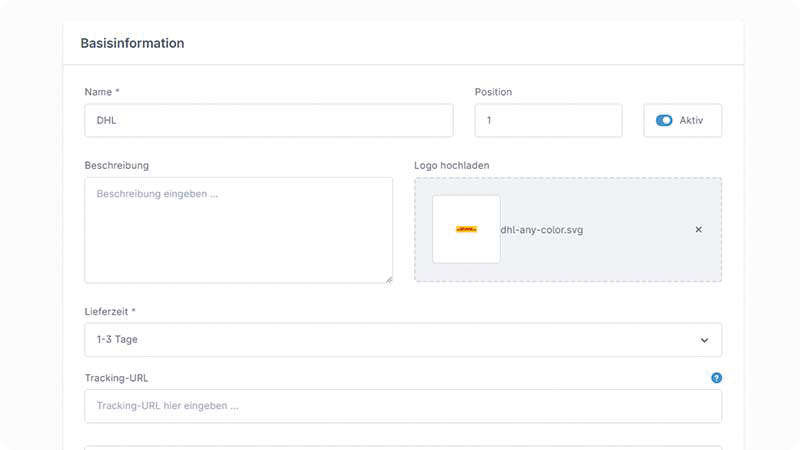This screenshot has width=800, height=450.
Task: Focus the Name field containing DHL
Action: click(268, 121)
